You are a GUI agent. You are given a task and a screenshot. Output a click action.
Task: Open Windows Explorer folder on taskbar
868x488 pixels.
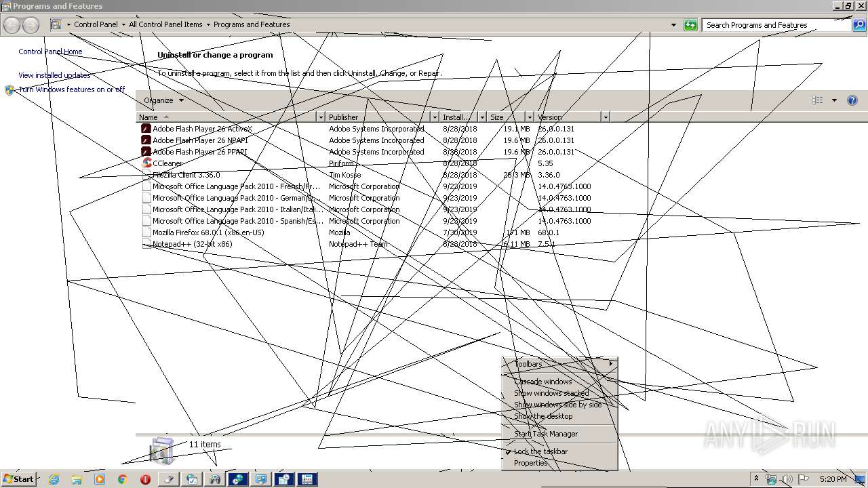point(77,479)
